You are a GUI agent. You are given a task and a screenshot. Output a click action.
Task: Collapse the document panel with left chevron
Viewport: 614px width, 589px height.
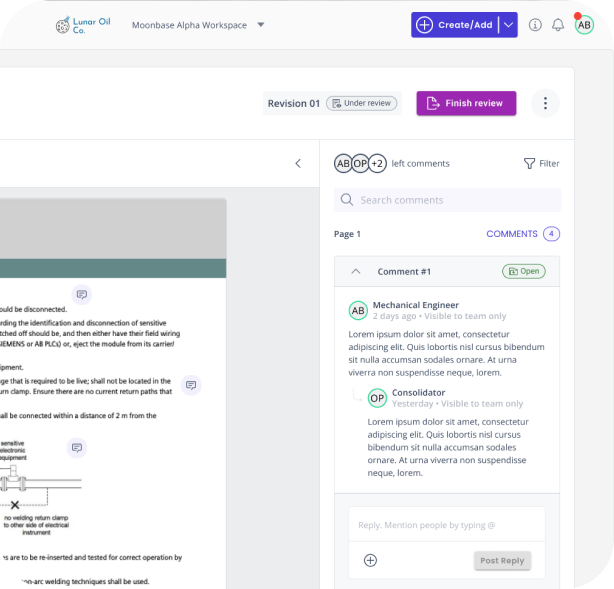click(298, 163)
